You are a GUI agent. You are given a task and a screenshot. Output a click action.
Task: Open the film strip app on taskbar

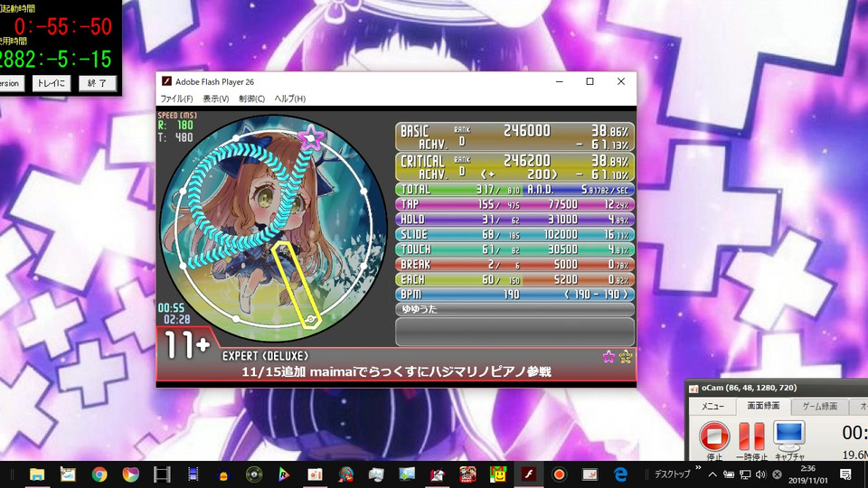click(x=162, y=474)
